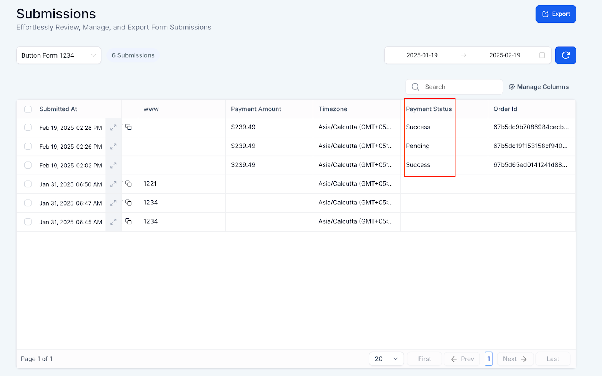Image resolution: width=602 pixels, height=376 pixels.
Task: Copy icon in the Jan 31 06:45 AM row
Action: (x=128, y=221)
